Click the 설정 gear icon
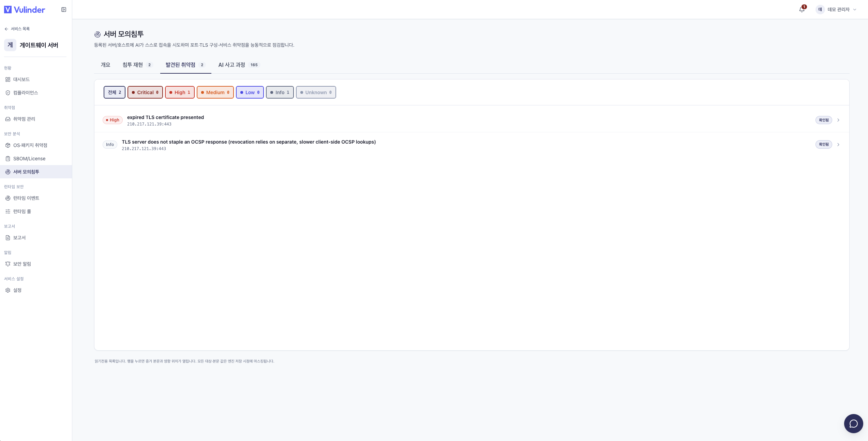868x441 pixels. 8,290
